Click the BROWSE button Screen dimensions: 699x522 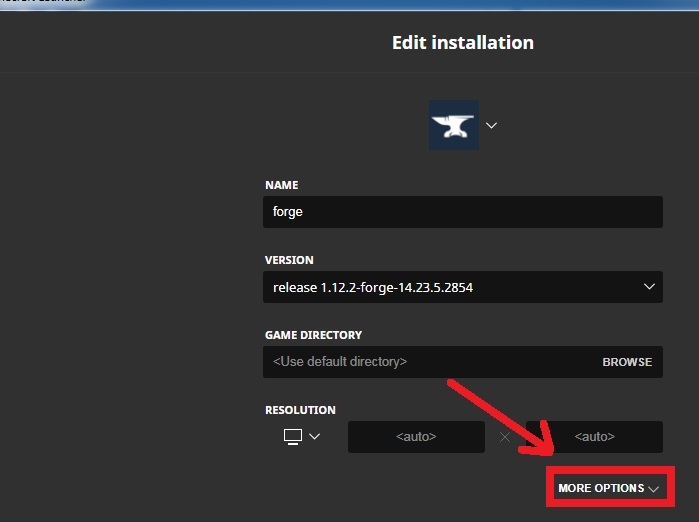pos(627,362)
